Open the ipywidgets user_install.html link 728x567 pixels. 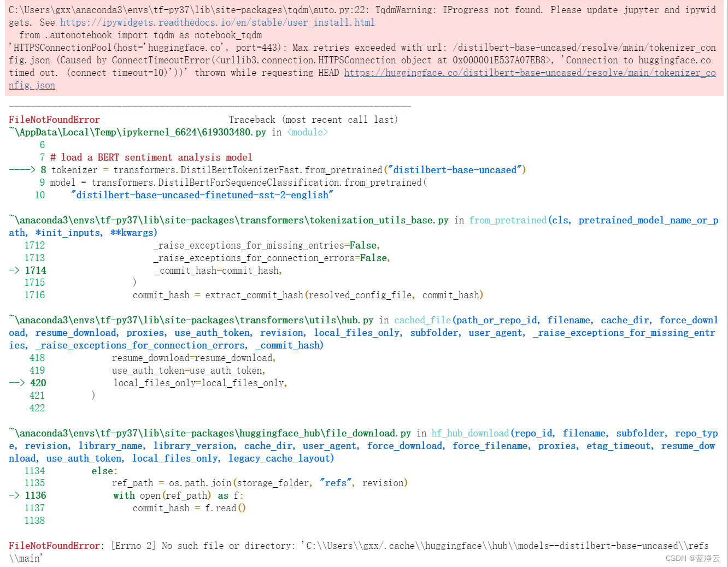(x=218, y=22)
